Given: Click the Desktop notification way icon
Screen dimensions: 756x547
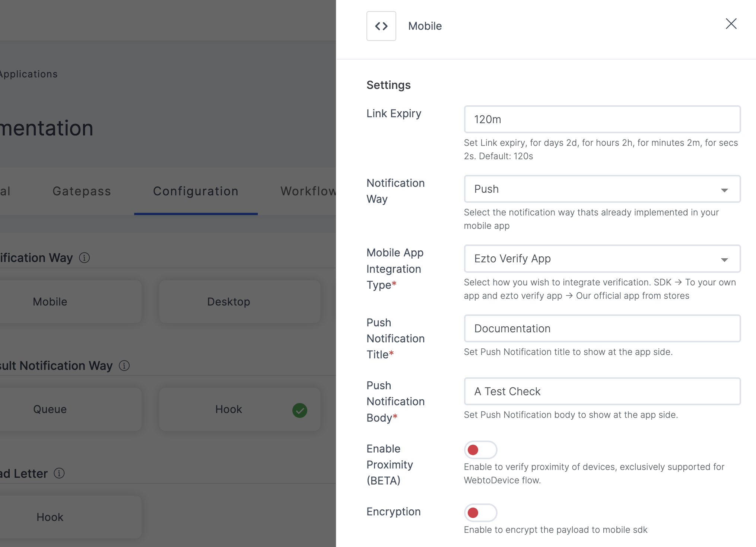Looking at the screenshot, I should click(x=228, y=301).
